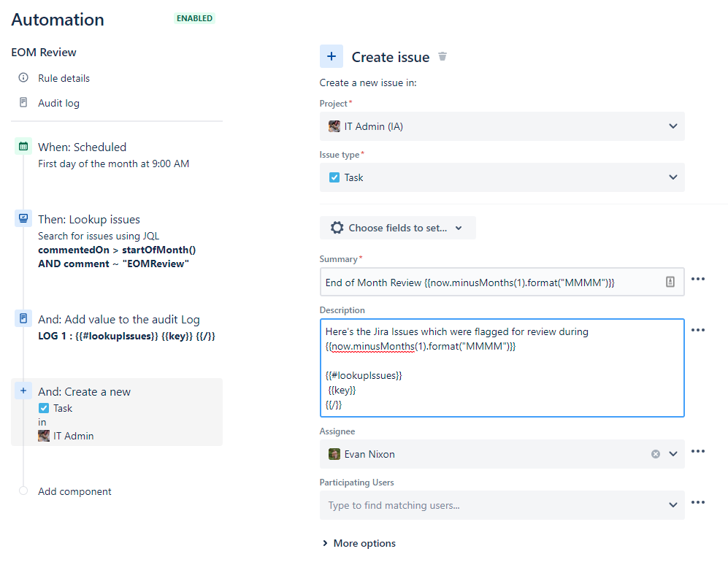Click the LOG 1 audit log value text
The image size is (728, 565).
(x=127, y=336)
